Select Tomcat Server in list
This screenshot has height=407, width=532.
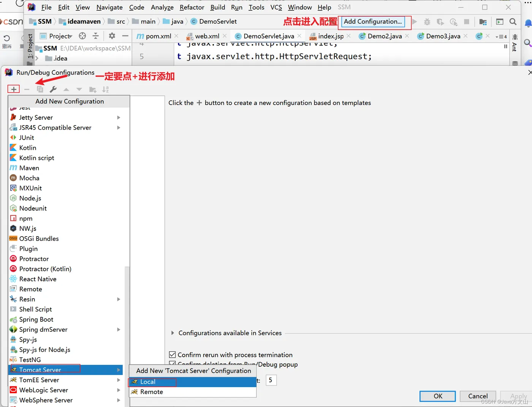point(65,370)
